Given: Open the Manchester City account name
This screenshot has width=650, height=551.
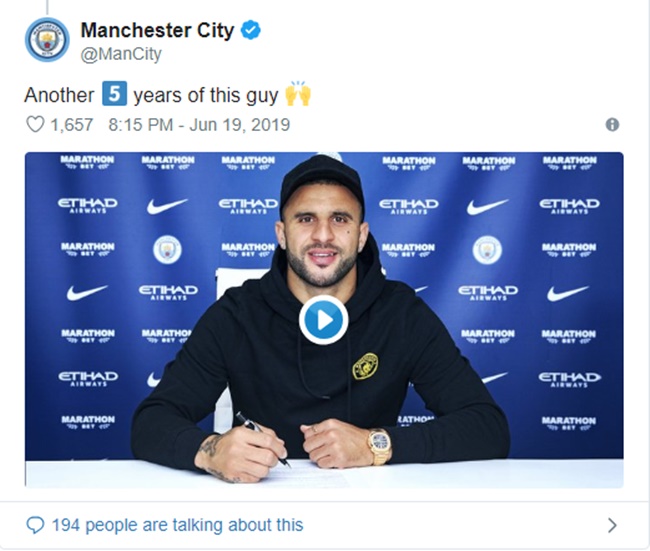Looking at the screenshot, I should coord(156,30).
